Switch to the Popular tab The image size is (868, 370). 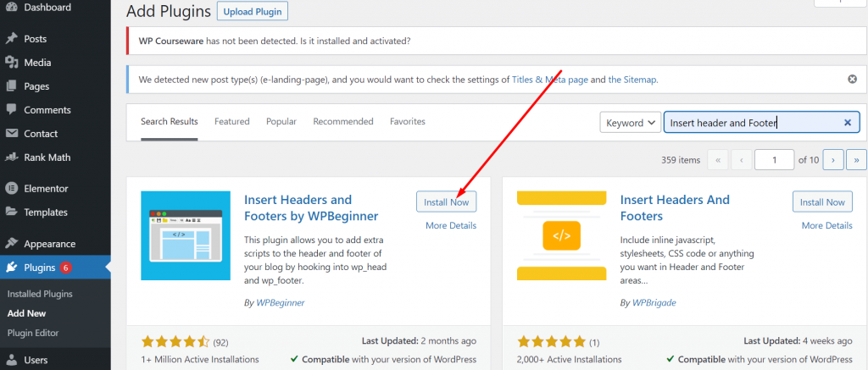281,121
